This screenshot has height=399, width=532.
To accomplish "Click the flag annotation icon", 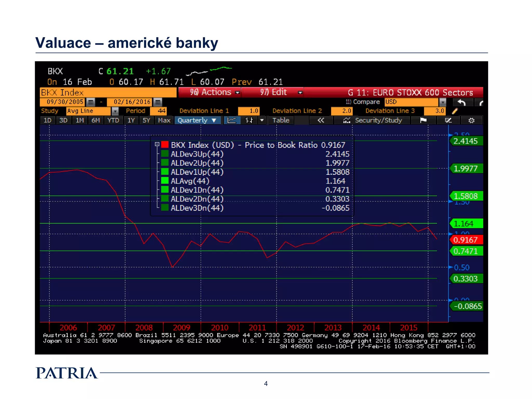I will [423, 120].
